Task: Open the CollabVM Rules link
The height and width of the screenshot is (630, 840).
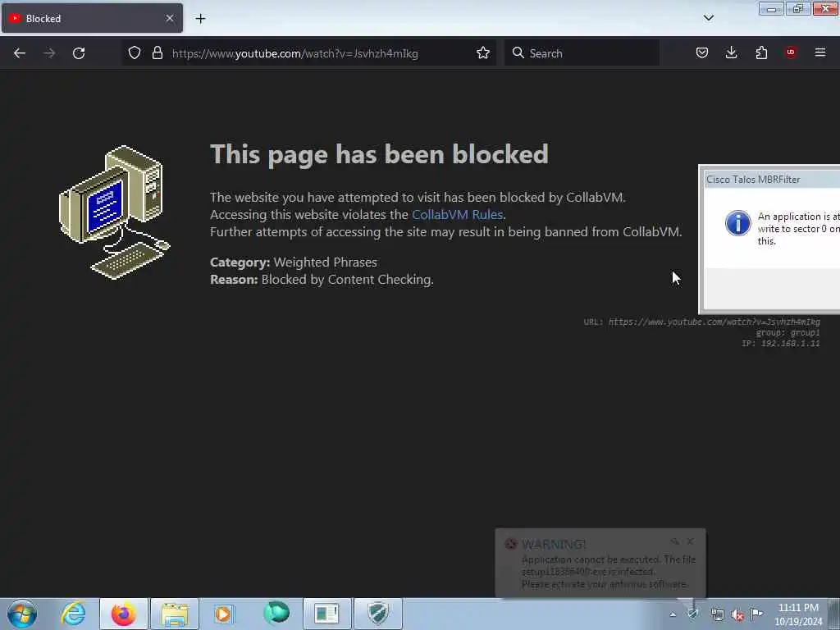Action: pyautogui.click(x=457, y=215)
